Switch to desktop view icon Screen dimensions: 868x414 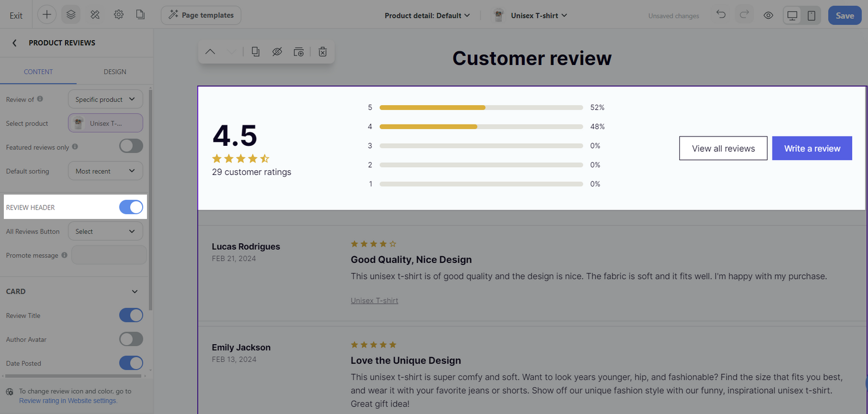792,15
